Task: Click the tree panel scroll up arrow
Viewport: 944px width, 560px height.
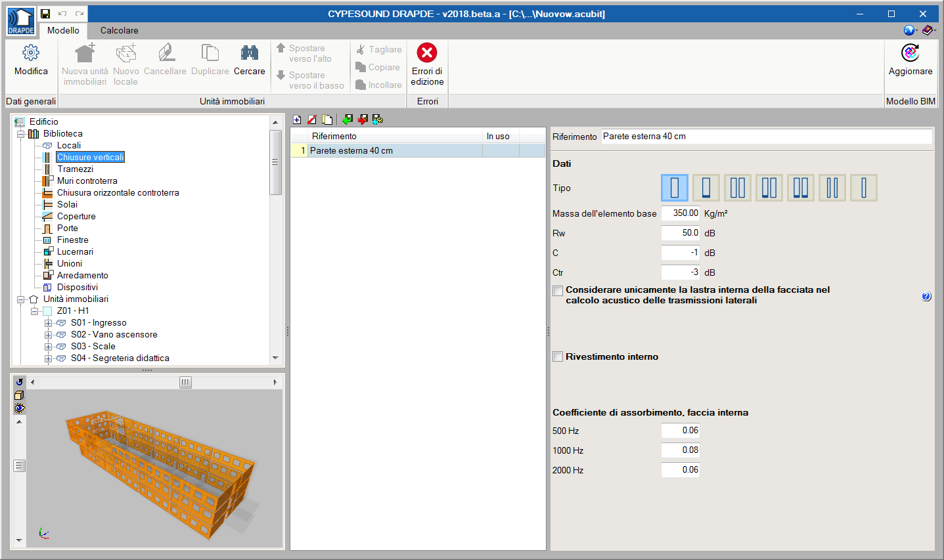Action: (x=275, y=122)
